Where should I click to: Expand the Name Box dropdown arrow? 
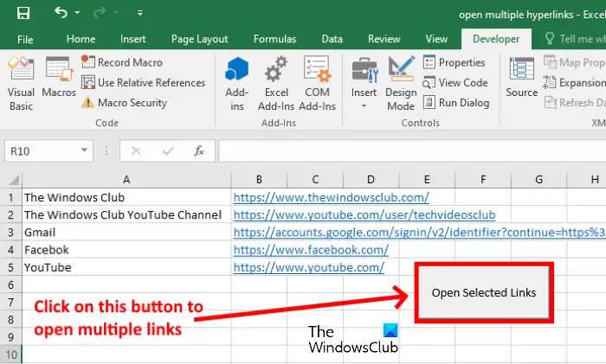(84, 150)
